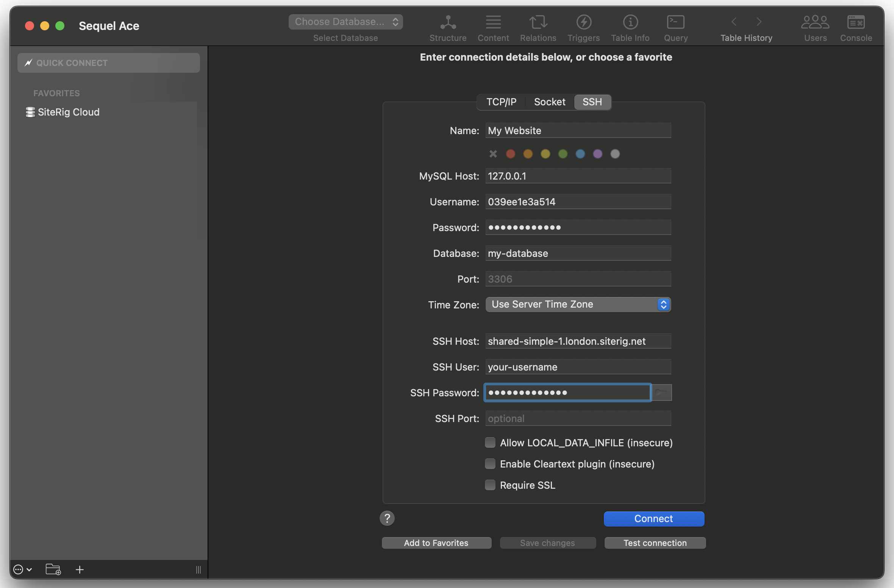Enable Allow LOCAL_DATA_INFILE checkbox
Image resolution: width=894 pixels, height=588 pixels.
pos(490,443)
